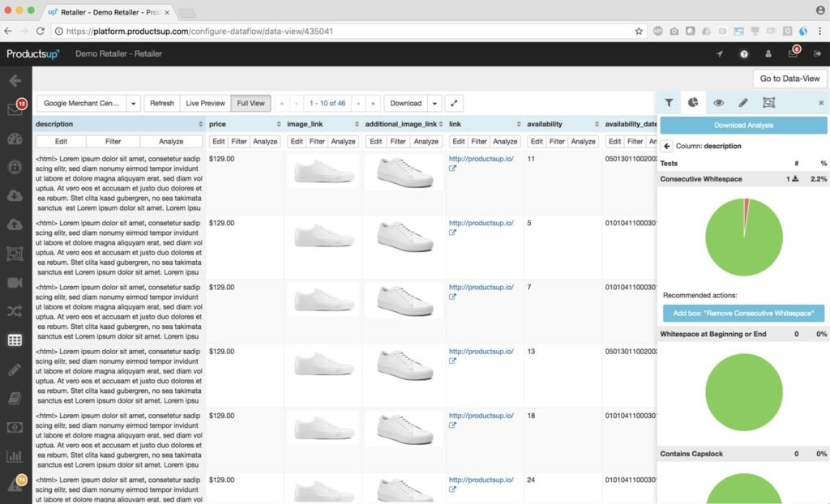This screenshot has height=504, width=830.
Task: Reload the browser page
Action: tap(41, 32)
